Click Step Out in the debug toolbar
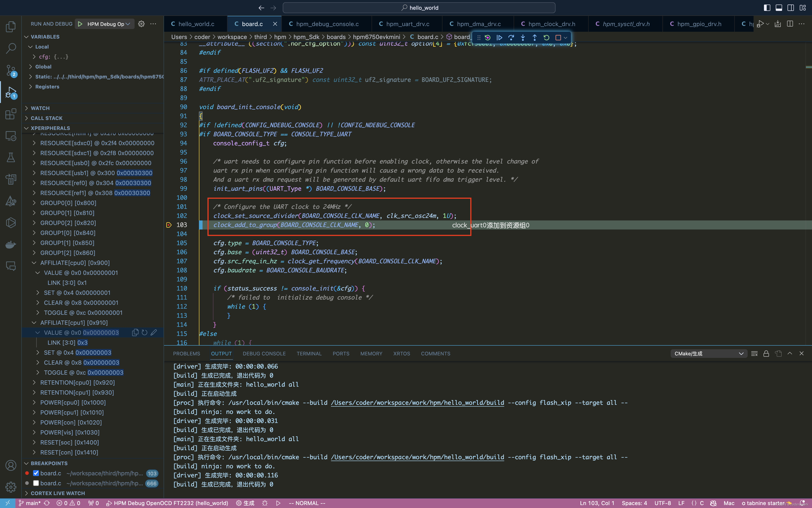Image resolution: width=812 pixels, height=508 pixels. [x=534, y=38]
